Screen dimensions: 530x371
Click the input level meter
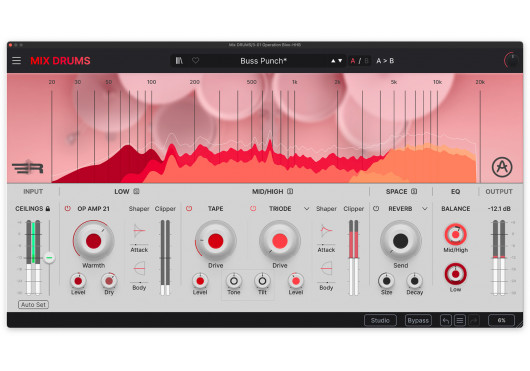click(33, 257)
